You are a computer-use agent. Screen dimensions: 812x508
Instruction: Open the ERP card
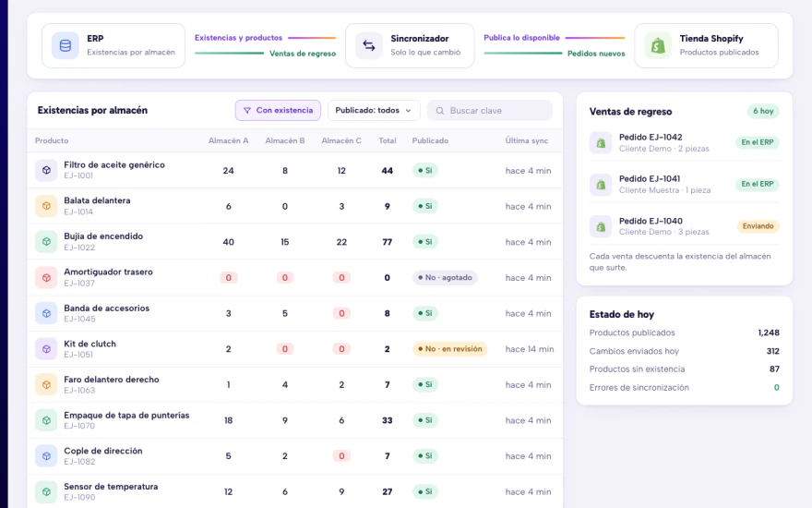pos(113,45)
